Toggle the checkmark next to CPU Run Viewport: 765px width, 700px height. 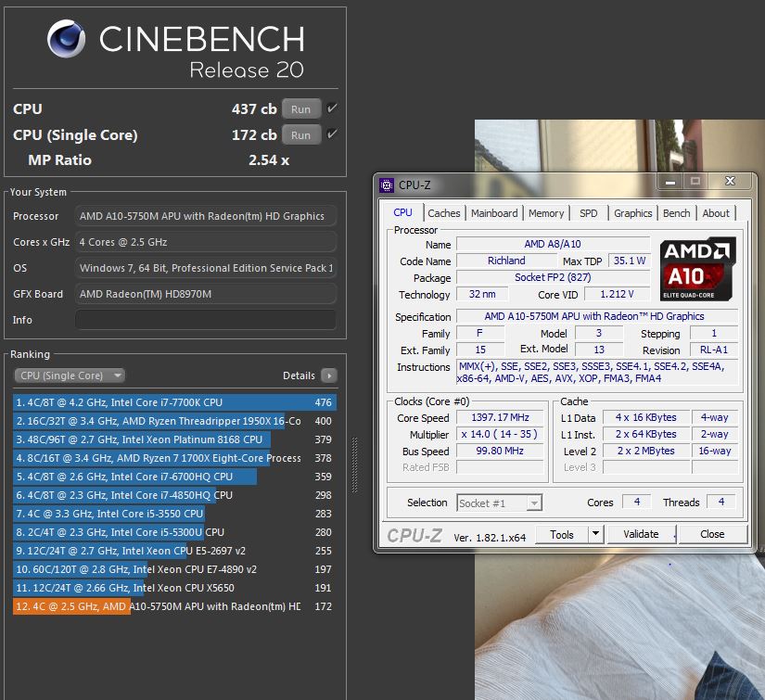pyautogui.click(x=332, y=108)
